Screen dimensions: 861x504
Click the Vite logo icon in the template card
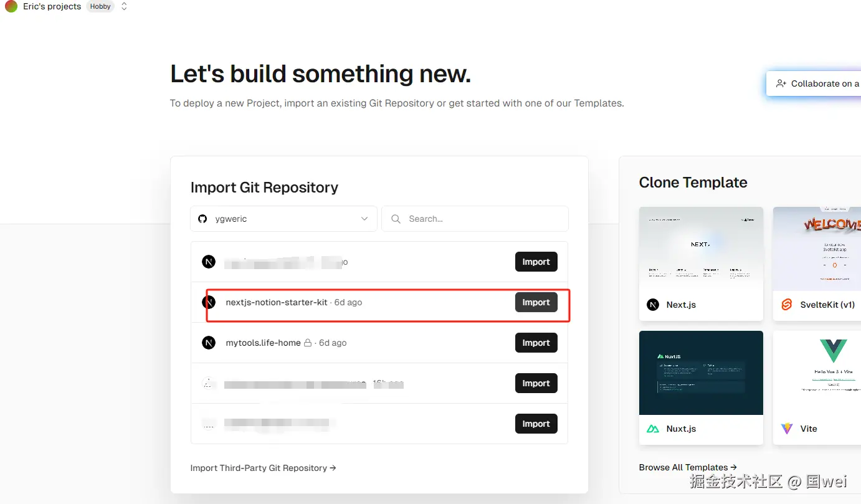point(787,429)
